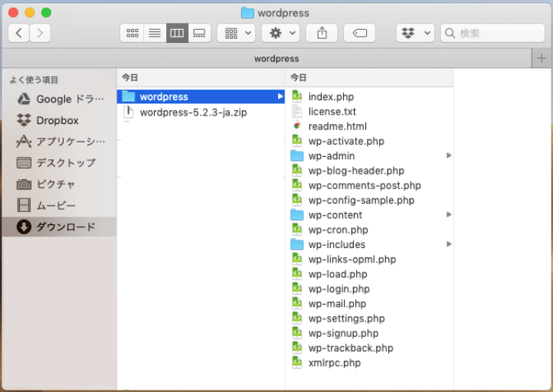This screenshot has width=553, height=392.
Task: Select the wordpress tab
Action: (x=267, y=58)
